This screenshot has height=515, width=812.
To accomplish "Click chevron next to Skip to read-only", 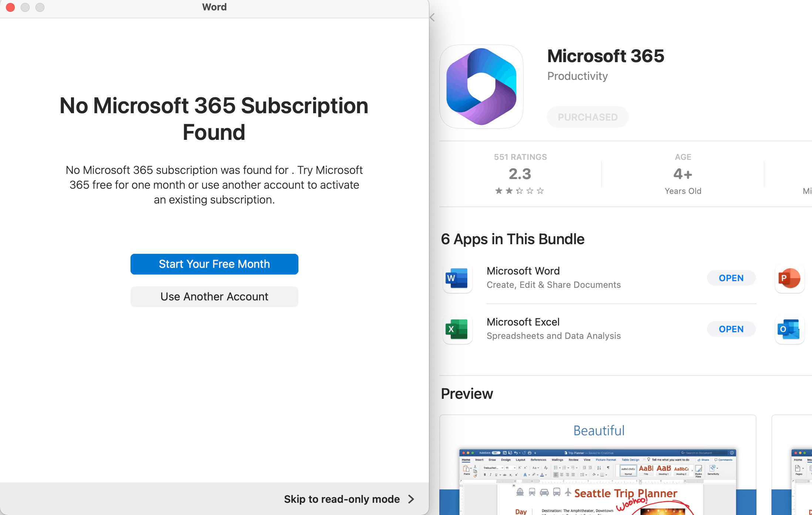I will [411, 499].
